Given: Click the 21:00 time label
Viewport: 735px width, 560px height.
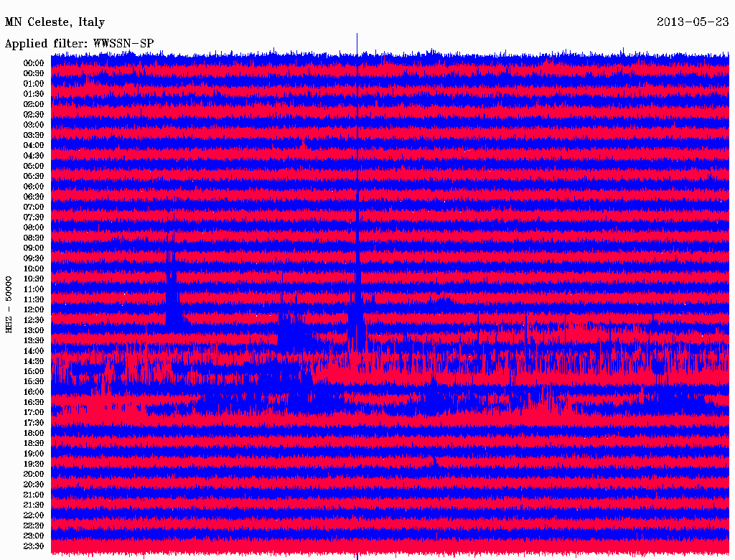Looking at the screenshot, I should click(34, 495).
